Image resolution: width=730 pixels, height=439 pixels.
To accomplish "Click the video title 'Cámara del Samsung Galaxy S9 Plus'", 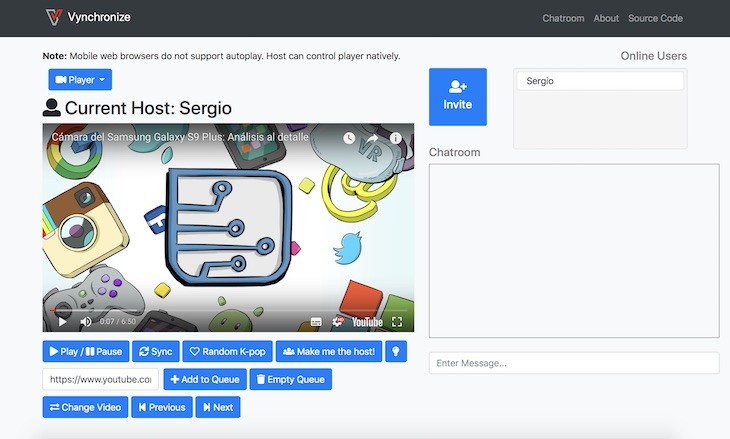I will click(x=180, y=137).
